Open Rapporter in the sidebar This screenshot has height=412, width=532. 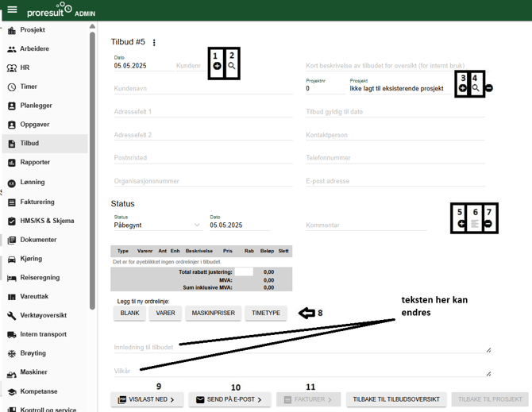pyautogui.click(x=35, y=163)
